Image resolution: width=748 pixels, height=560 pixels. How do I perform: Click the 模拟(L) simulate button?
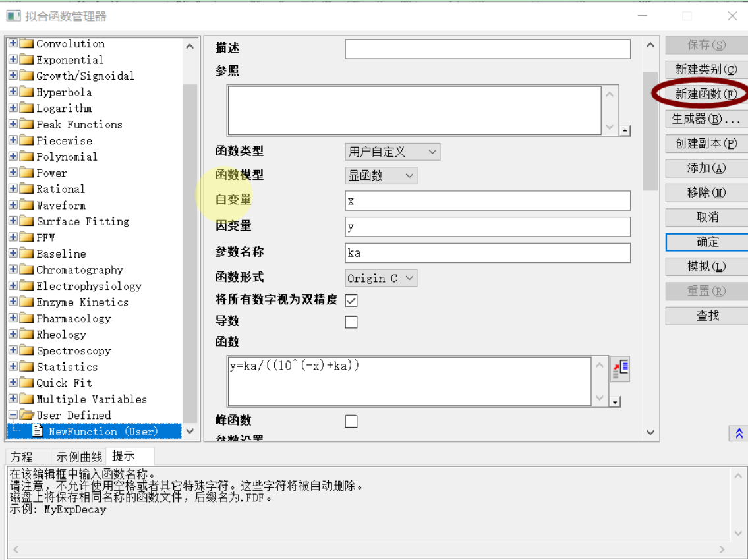(x=706, y=267)
